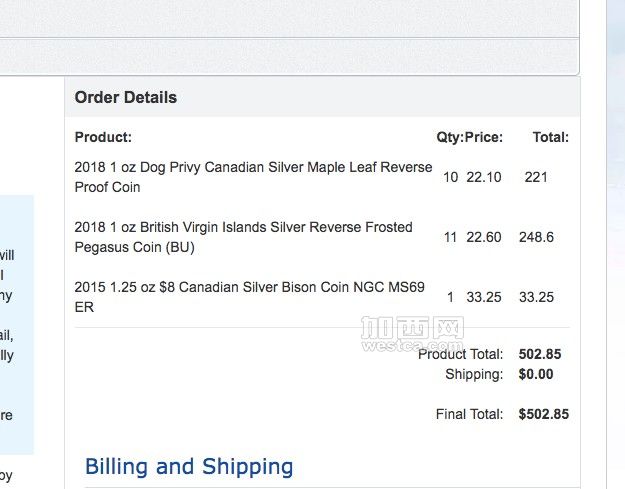Image resolution: width=625 pixels, height=489 pixels.
Task: Click the Order Details heading
Action: click(x=126, y=98)
